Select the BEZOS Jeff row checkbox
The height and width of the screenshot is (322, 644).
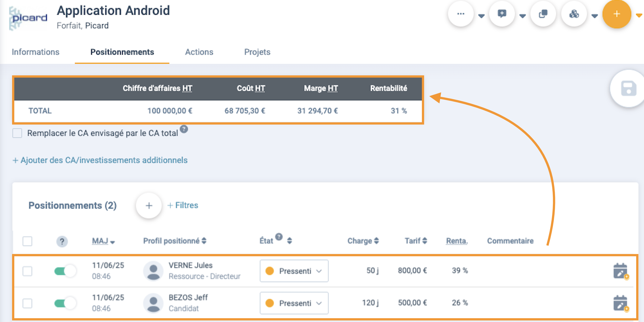(27, 303)
